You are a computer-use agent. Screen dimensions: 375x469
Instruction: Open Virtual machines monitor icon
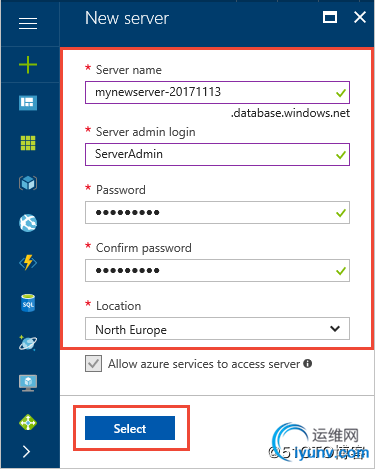(x=28, y=383)
